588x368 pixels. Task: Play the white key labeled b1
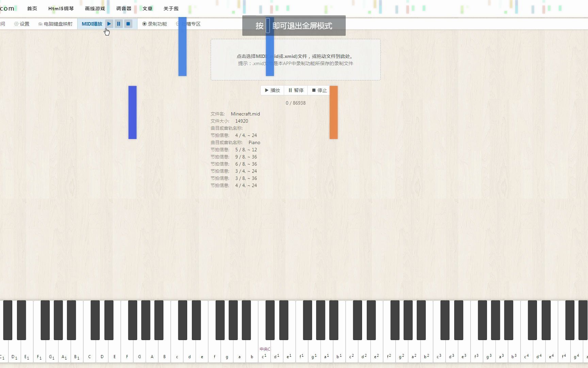pyautogui.click(x=339, y=351)
